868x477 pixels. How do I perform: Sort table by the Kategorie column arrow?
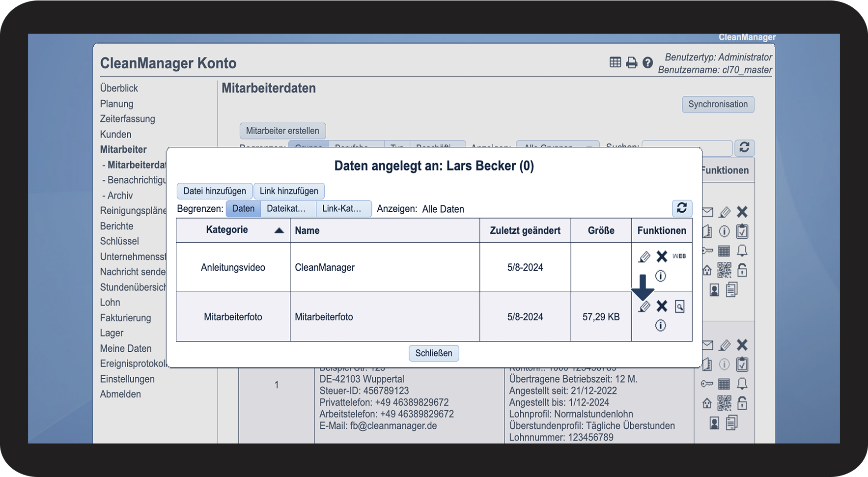[279, 230]
